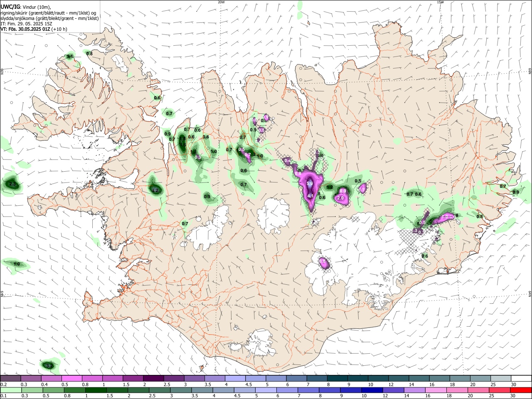Select lower scale swatch between 0.3 and 0.5
532x399 pixels.
click(32, 390)
